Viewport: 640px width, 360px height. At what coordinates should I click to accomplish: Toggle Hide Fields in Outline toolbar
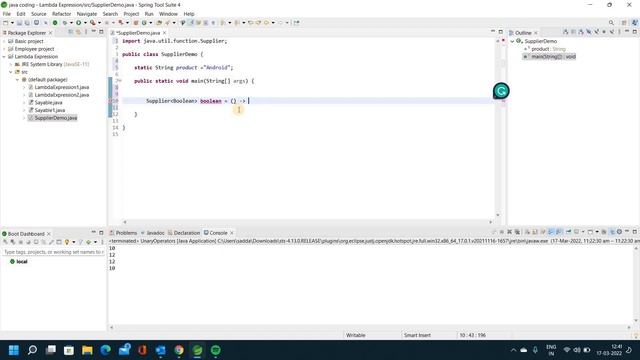point(589,32)
